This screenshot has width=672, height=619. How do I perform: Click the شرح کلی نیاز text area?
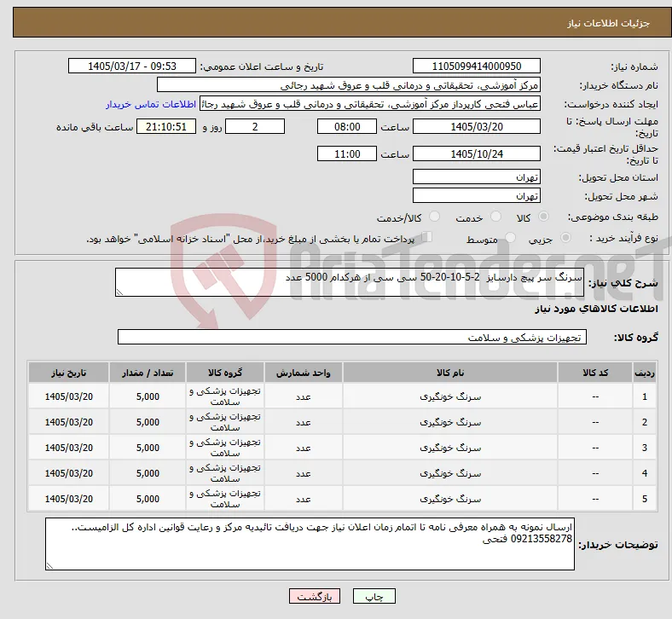[x=350, y=282]
